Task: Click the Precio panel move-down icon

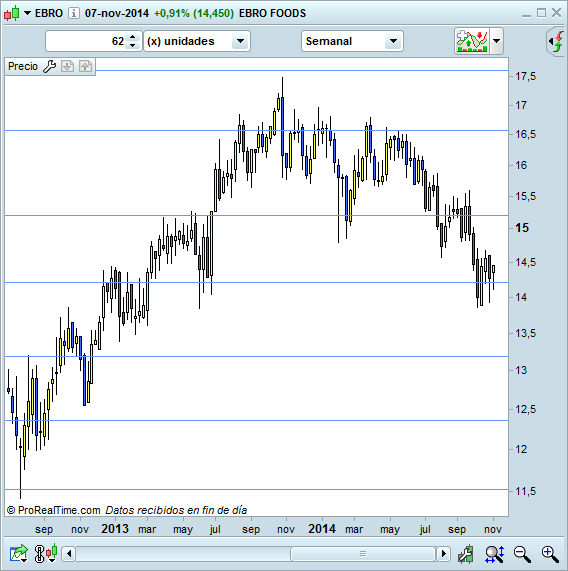Action: [67, 66]
